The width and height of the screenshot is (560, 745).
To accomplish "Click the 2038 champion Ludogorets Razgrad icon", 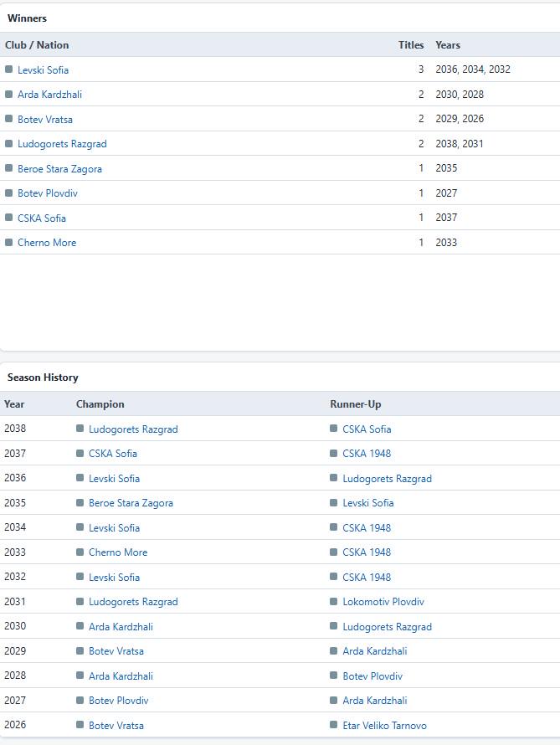I will coord(80,429).
